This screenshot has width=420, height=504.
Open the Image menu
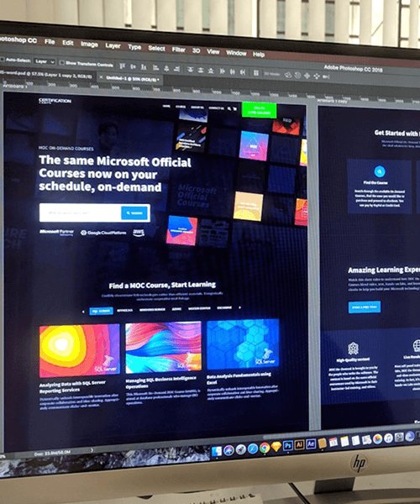click(89, 44)
